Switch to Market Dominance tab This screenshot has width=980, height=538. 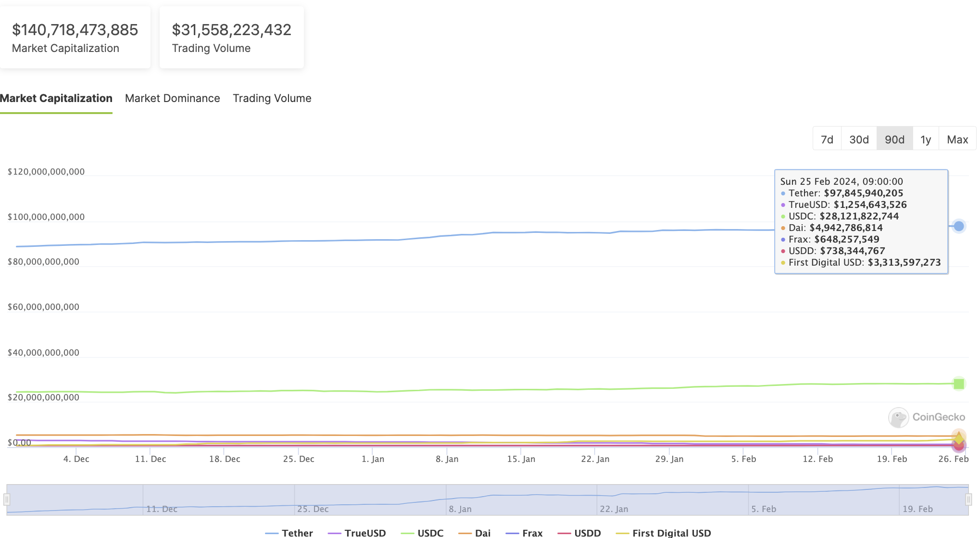click(172, 98)
